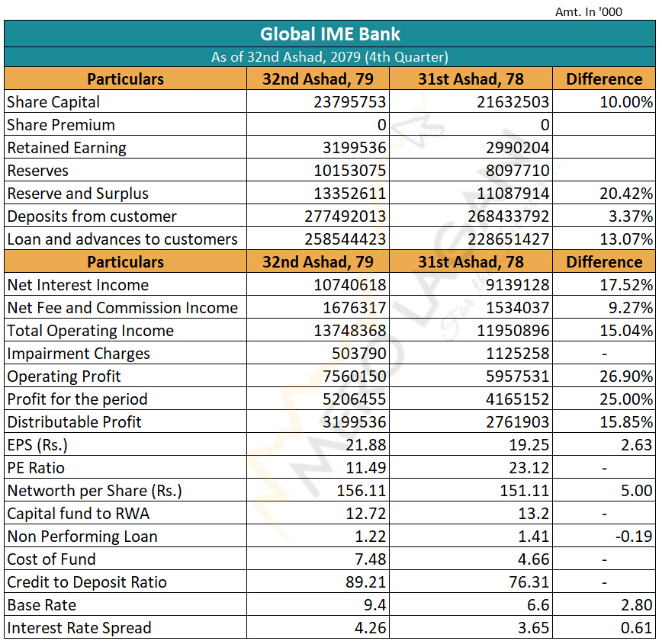The width and height of the screenshot is (662, 644).
Task: Select profit value 5206455
Action: point(354,399)
